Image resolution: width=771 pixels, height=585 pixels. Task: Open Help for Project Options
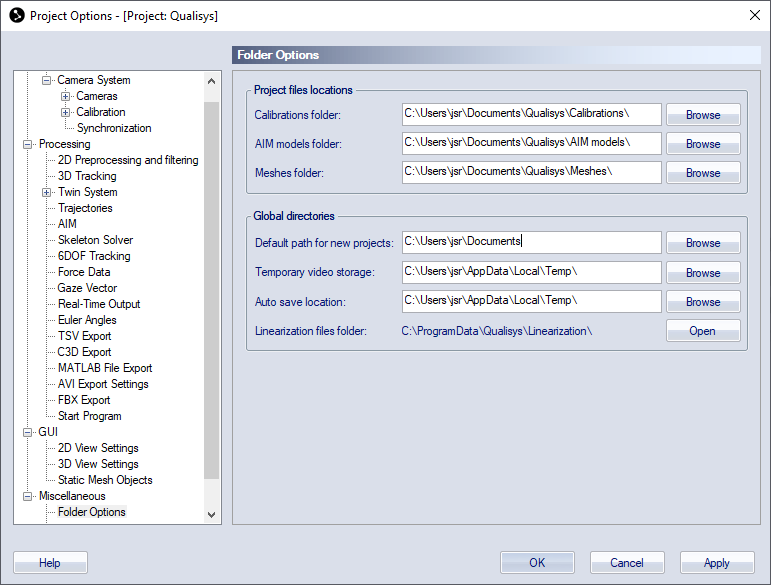tap(50, 563)
